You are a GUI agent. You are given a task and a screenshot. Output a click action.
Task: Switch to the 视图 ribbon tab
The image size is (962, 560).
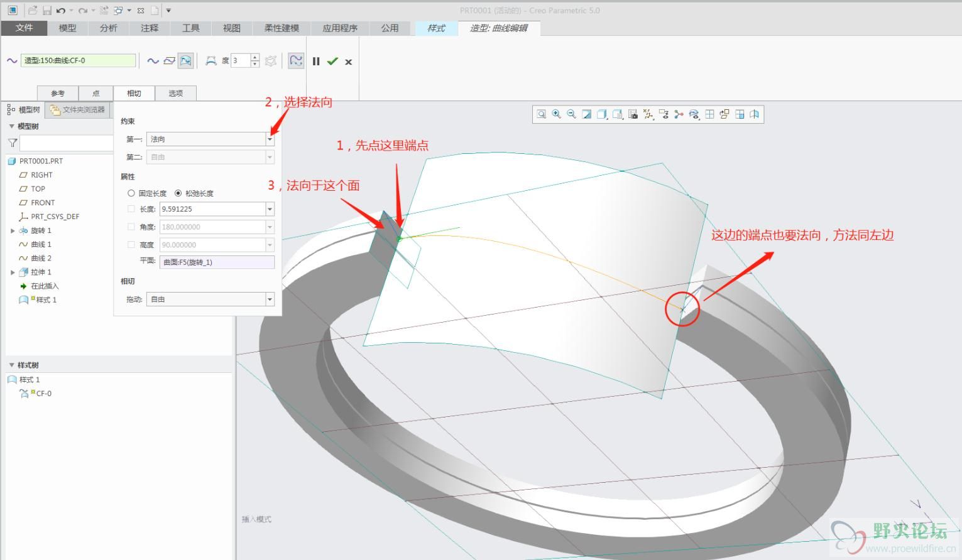click(x=231, y=28)
